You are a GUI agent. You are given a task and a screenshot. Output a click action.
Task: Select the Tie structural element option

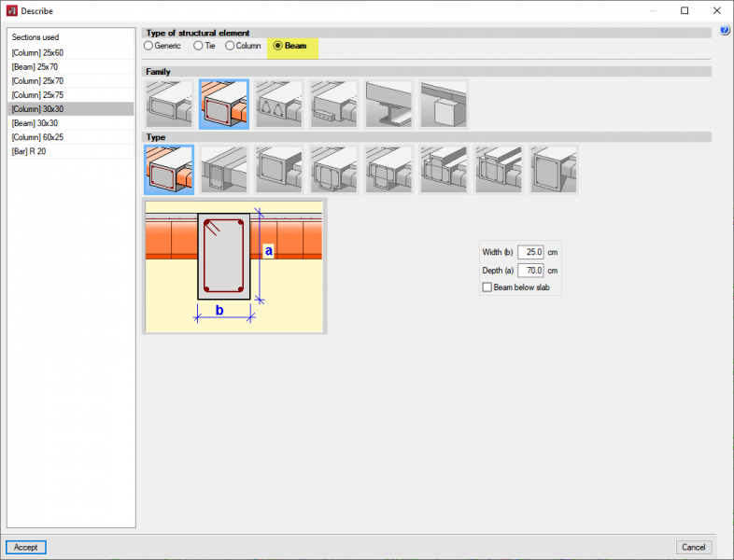(198, 46)
